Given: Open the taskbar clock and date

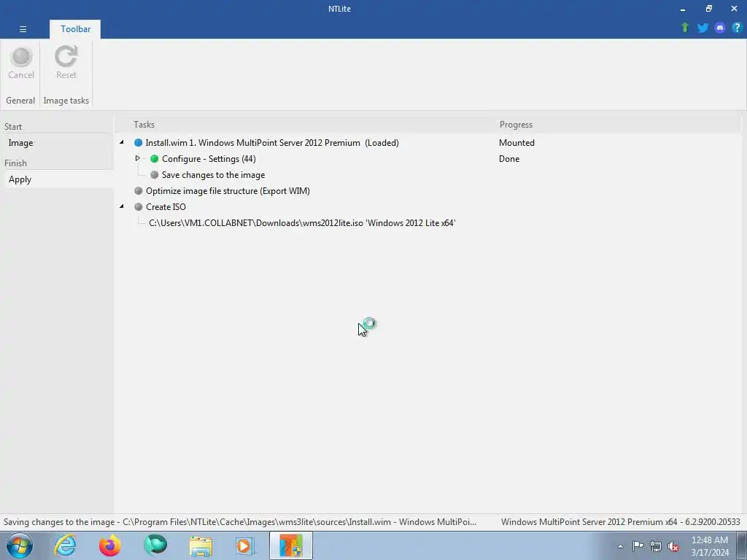Looking at the screenshot, I should tap(710, 546).
